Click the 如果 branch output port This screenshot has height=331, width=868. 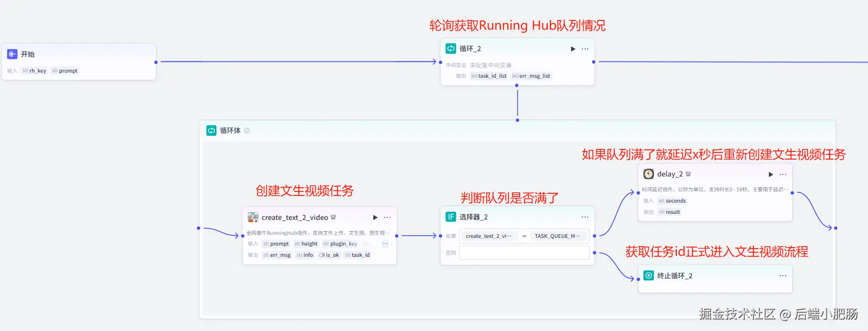[594, 236]
